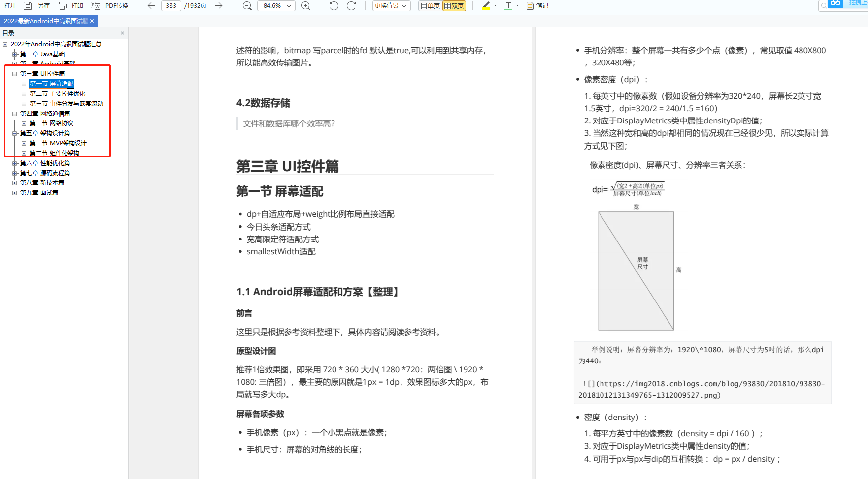
Task: Open outline entry 第四章 网络通信篇
Action: pyautogui.click(x=45, y=114)
